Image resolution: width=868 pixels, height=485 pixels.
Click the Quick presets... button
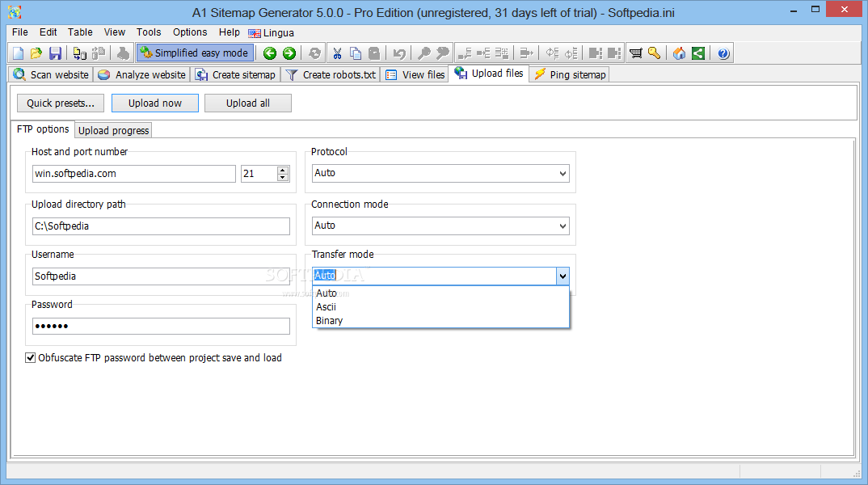61,103
